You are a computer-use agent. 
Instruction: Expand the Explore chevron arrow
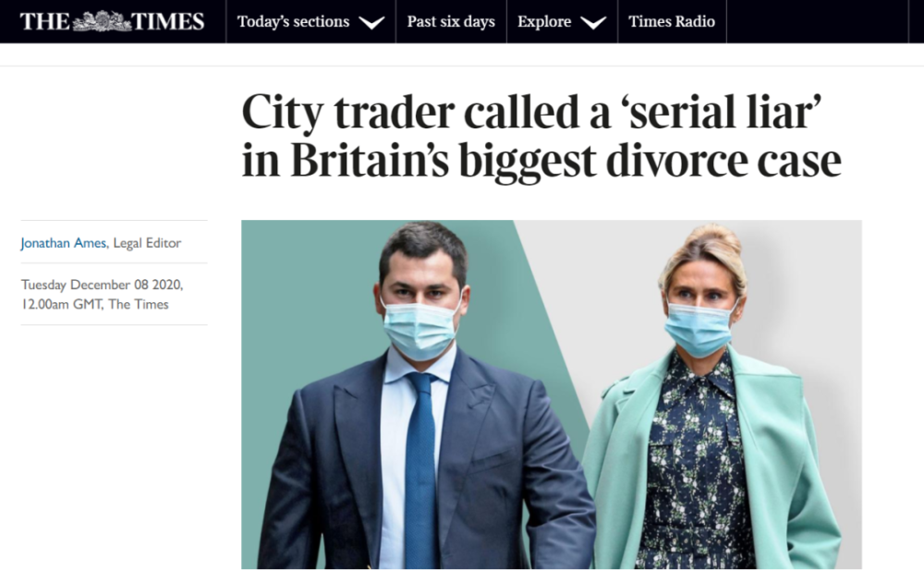point(593,22)
